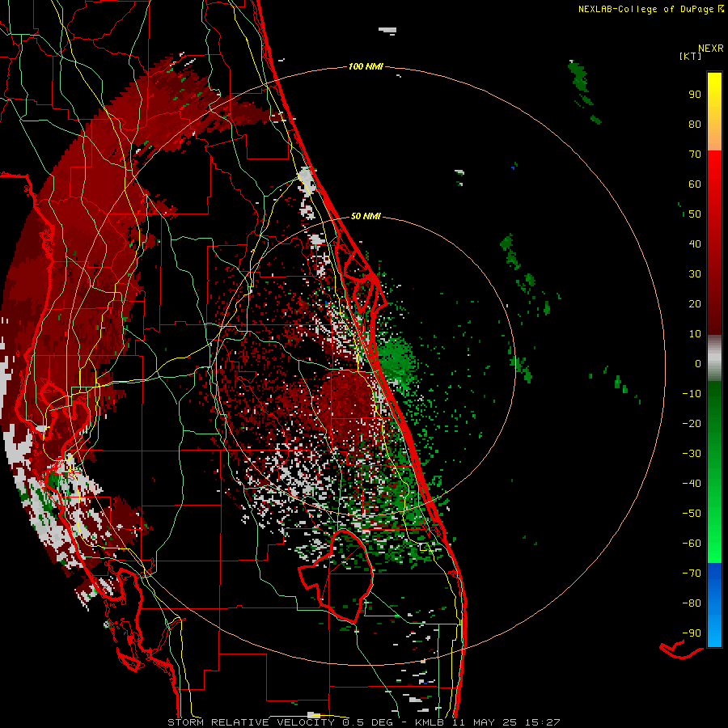Click the STORM RELATIVE VELOCITY caption text
This screenshot has width=728, height=728.
coord(251,722)
